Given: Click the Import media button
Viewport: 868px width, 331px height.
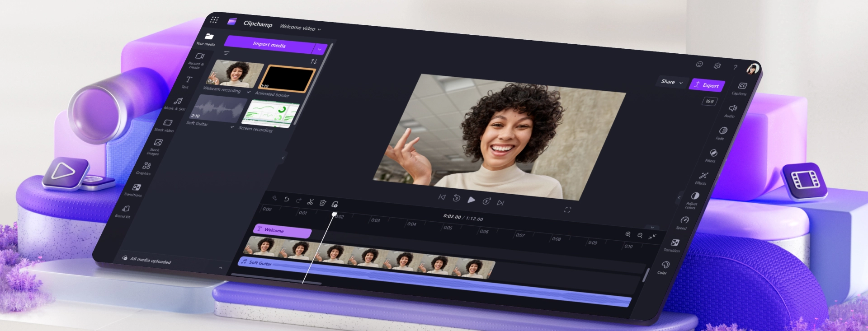Looking at the screenshot, I should click(269, 44).
